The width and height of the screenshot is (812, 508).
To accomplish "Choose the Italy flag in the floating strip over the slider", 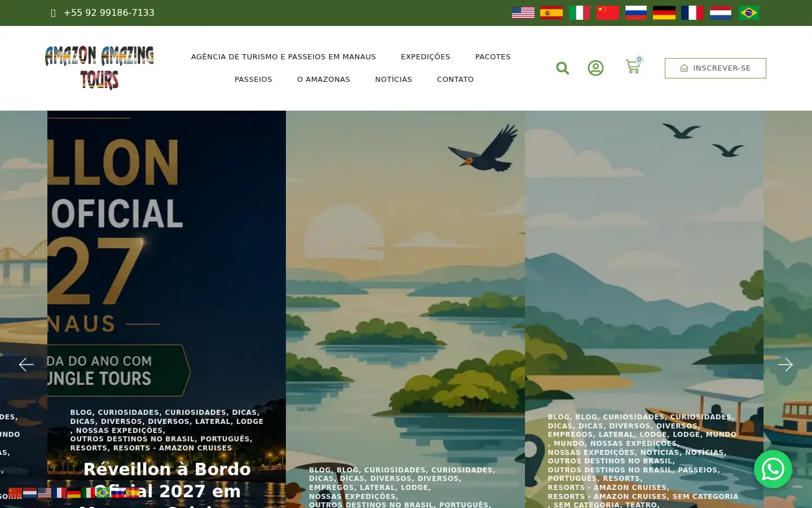I will (x=89, y=493).
